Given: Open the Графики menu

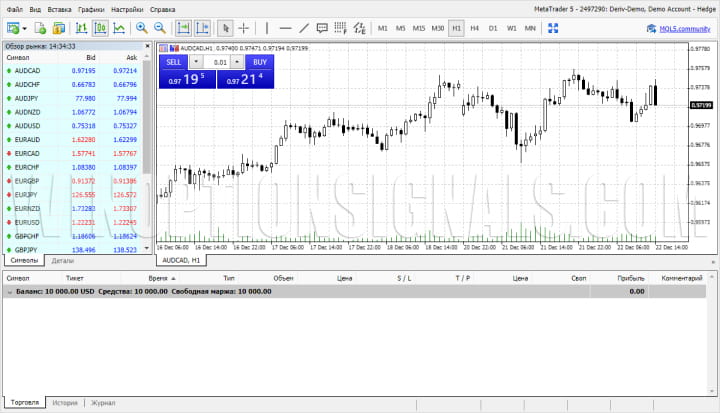Looking at the screenshot, I should (91, 9).
